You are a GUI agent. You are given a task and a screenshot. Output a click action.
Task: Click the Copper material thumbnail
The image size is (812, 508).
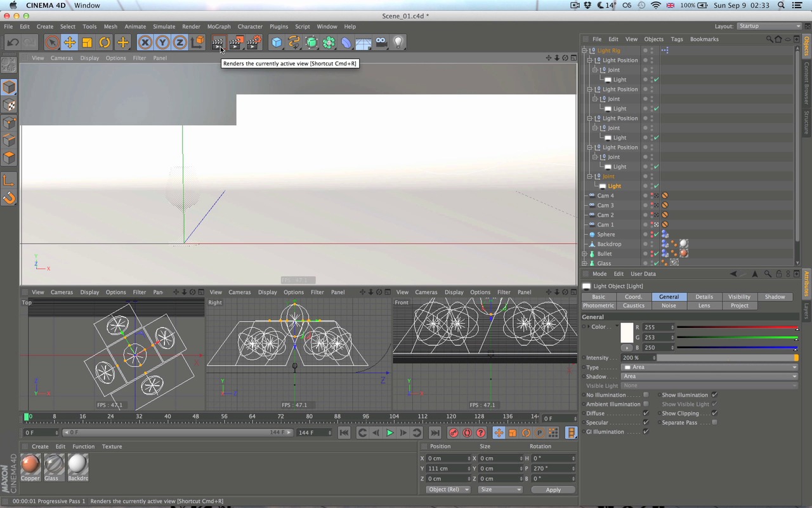coord(30,464)
